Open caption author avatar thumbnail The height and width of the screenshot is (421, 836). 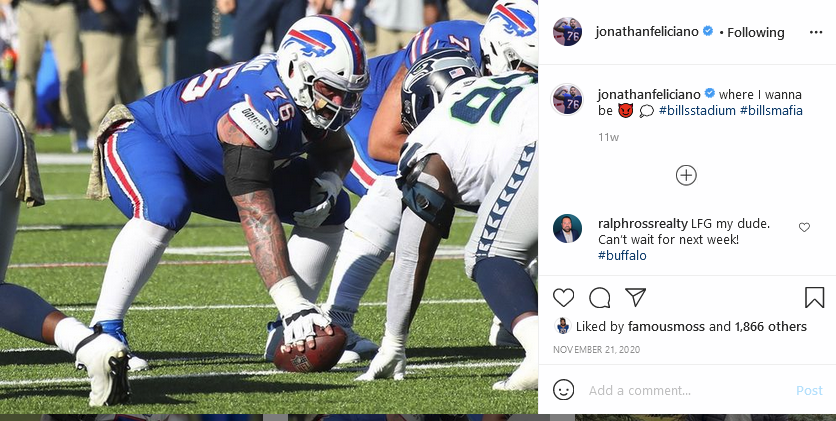pyautogui.click(x=567, y=99)
